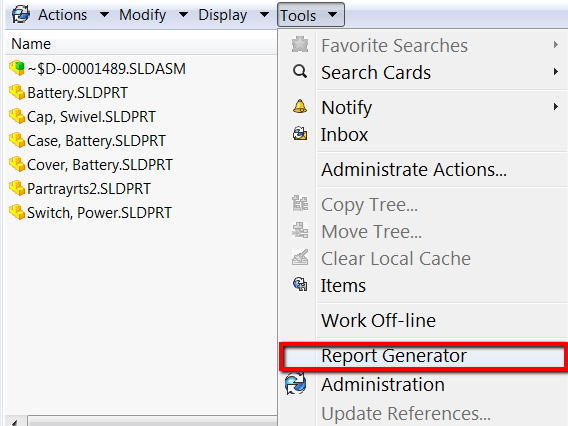Click the Move Tree icon
The image size is (568, 426).
tap(300, 230)
